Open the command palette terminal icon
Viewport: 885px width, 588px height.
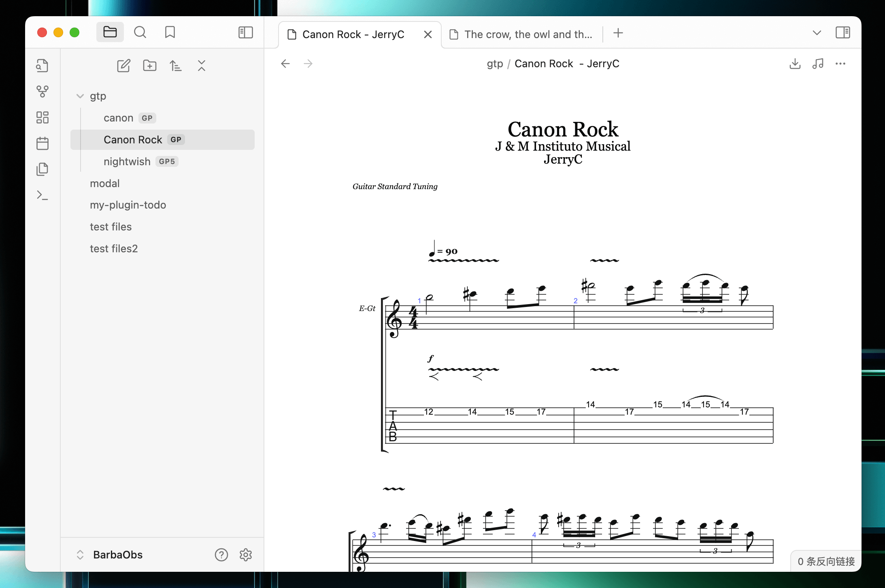click(43, 195)
